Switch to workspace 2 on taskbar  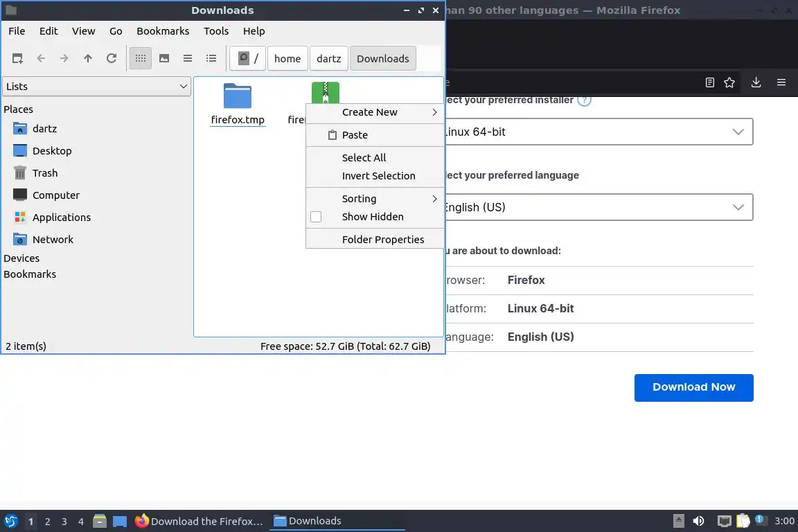pyautogui.click(x=47, y=522)
